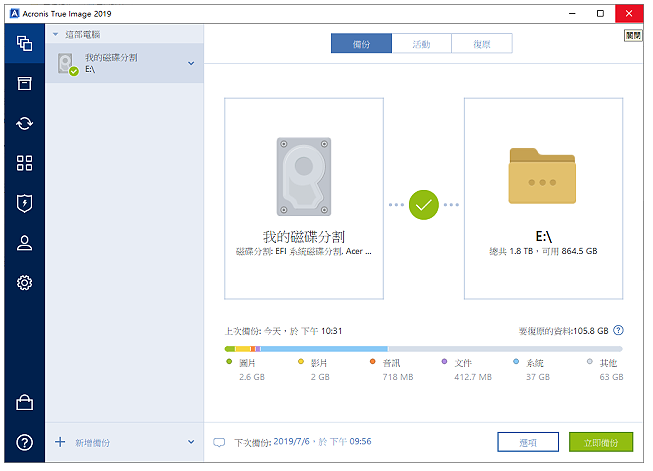653x471 pixels.
Task: Click the 選項 button
Action: pos(528,442)
